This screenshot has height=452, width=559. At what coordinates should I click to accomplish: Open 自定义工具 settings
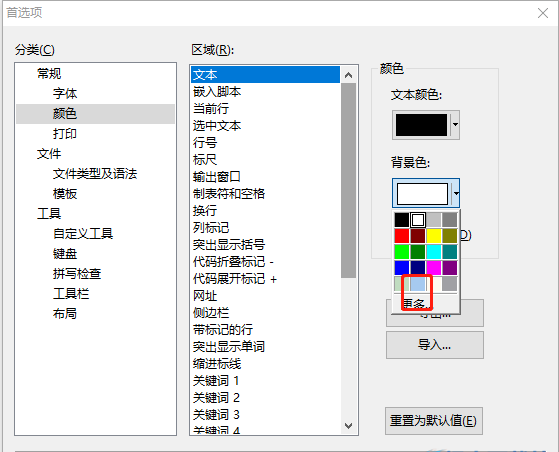tap(83, 234)
